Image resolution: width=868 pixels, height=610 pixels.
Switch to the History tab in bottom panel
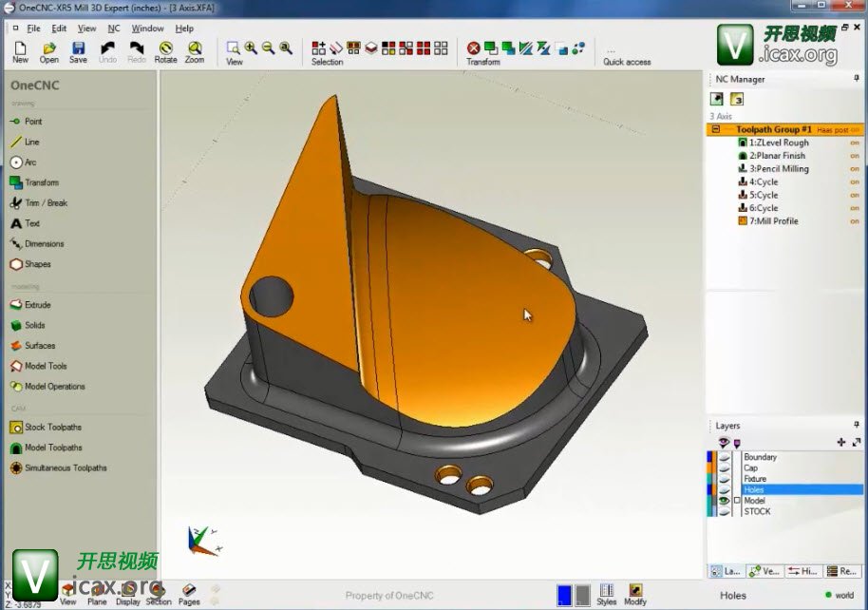pyautogui.click(x=807, y=571)
